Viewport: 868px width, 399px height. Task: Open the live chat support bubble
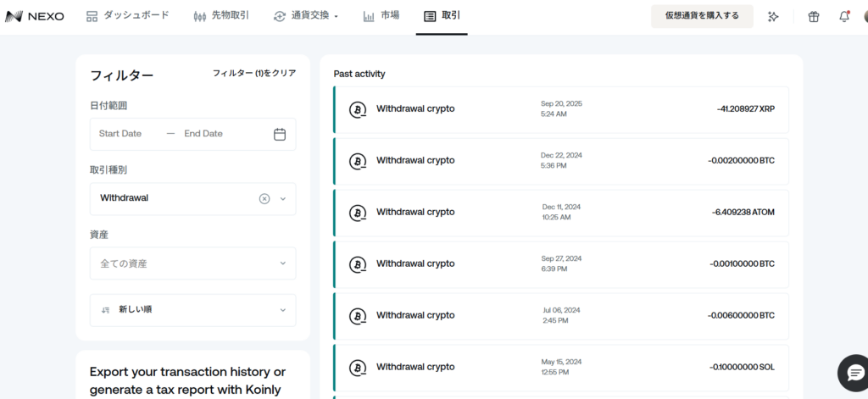pyautogui.click(x=852, y=371)
